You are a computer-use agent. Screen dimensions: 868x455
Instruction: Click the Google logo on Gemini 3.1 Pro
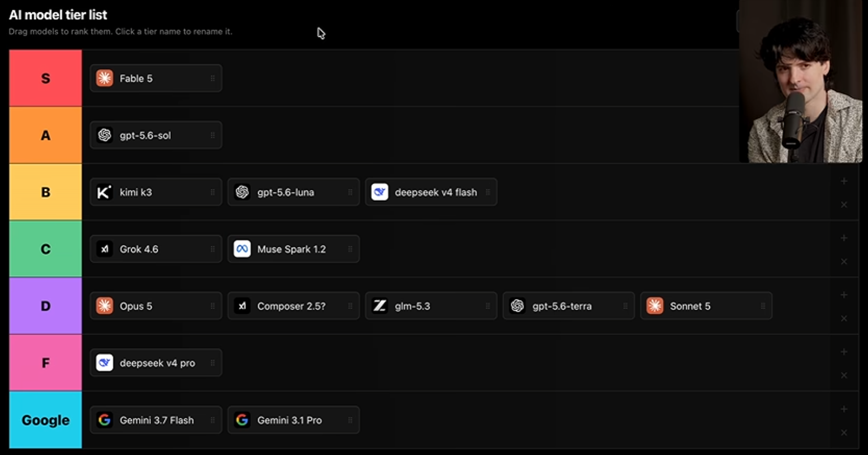point(242,420)
